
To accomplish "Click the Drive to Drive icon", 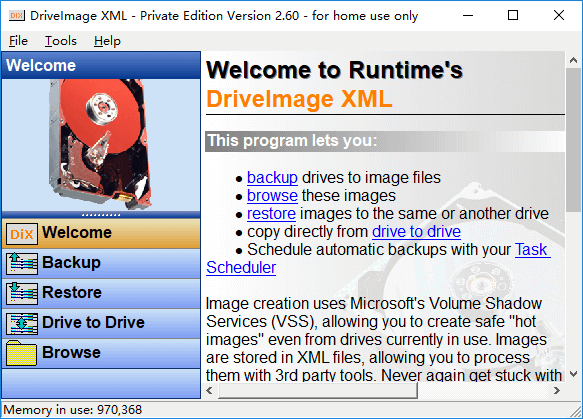I will pos(22,323).
